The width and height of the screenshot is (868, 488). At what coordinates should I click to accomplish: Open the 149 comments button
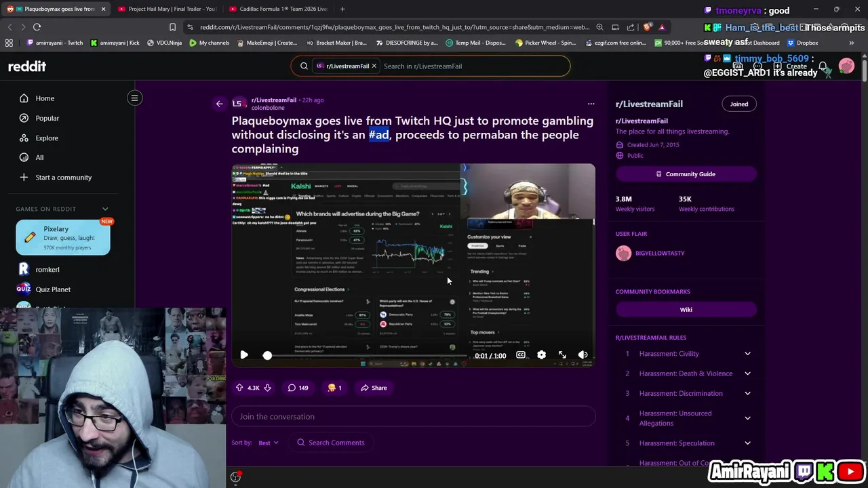pos(298,388)
